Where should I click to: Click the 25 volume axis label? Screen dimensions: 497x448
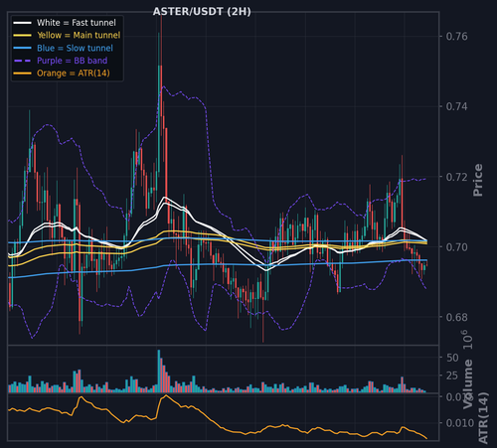coord(452,375)
